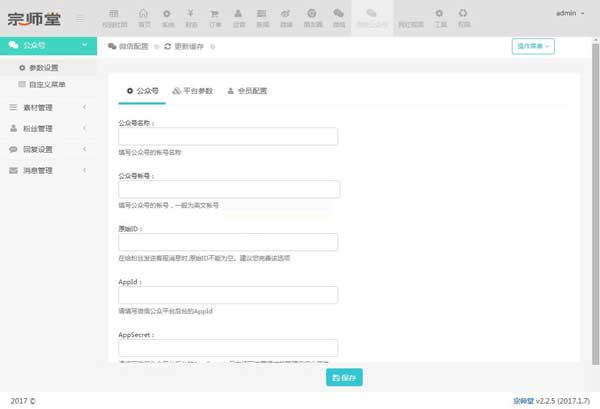Expand the 消息管理 sidebar section
The image size is (600, 409).
(46, 170)
